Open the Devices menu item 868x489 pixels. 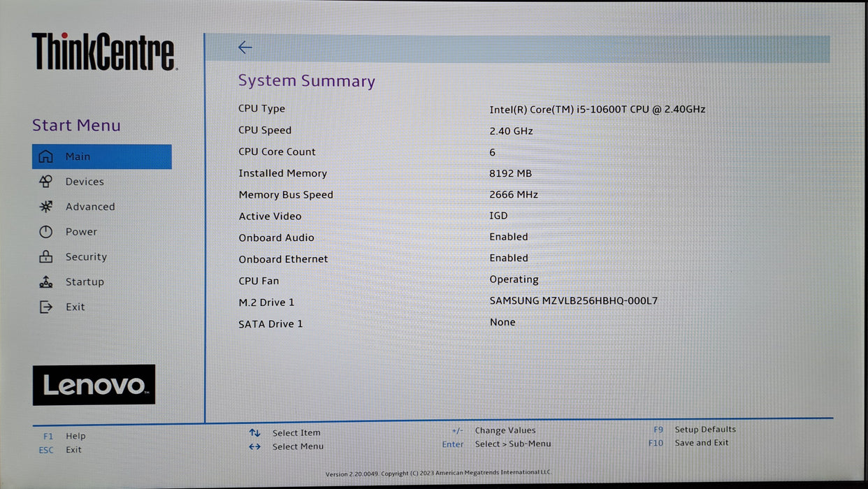point(85,182)
